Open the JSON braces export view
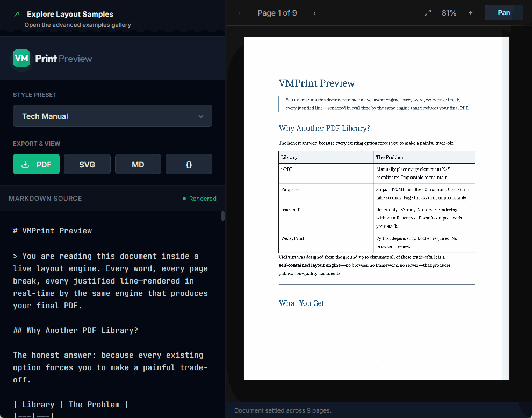 coord(189,165)
